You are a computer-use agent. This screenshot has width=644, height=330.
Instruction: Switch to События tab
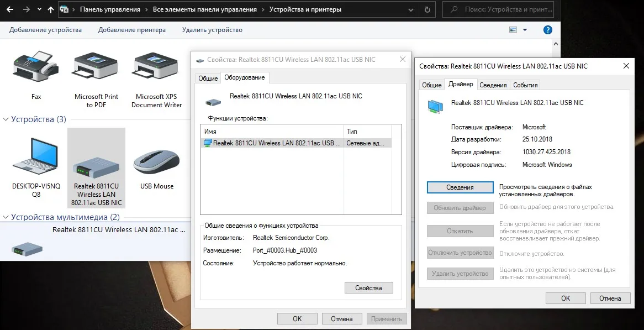coord(525,85)
